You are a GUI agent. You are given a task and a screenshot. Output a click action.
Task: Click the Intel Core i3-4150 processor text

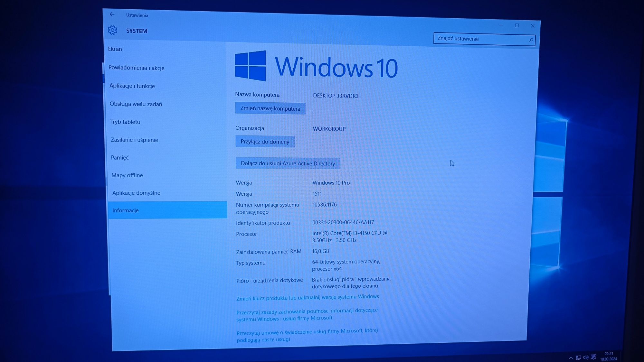coord(349,237)
